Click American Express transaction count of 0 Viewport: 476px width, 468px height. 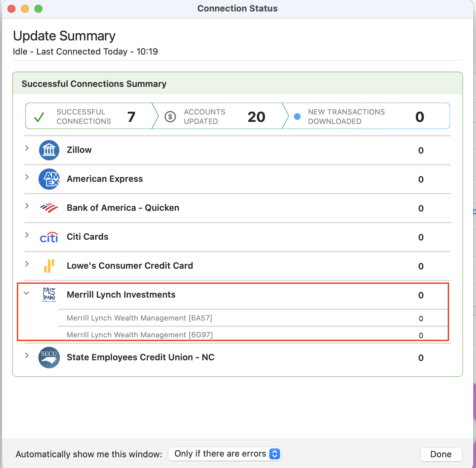pyautogui.click(x=421, y=179)
